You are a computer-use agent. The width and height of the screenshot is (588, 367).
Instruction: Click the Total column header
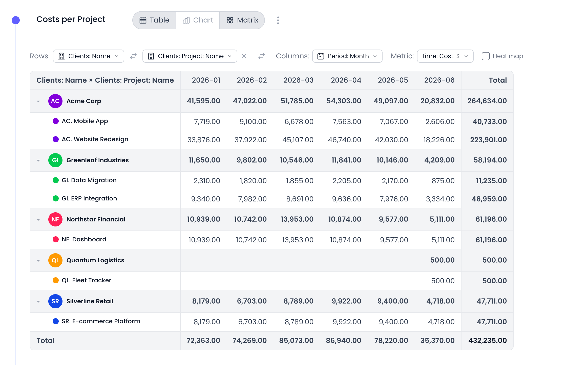pos(498,80)
